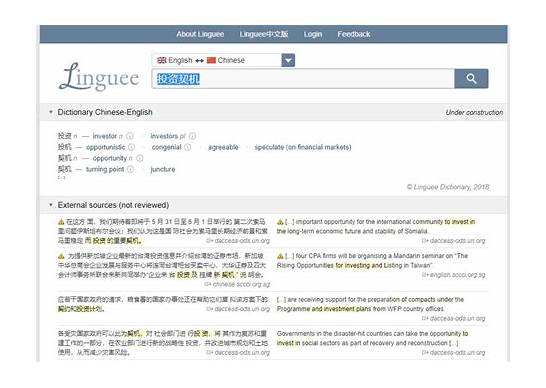
Task: Open the language pair dropdown arrow
Action: (x=288, y=60)
